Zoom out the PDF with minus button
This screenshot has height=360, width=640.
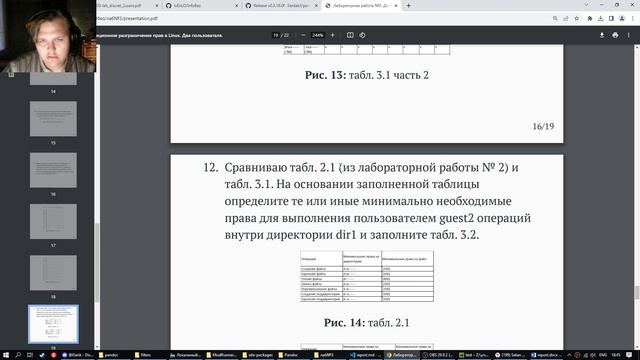tap(303, 35)
